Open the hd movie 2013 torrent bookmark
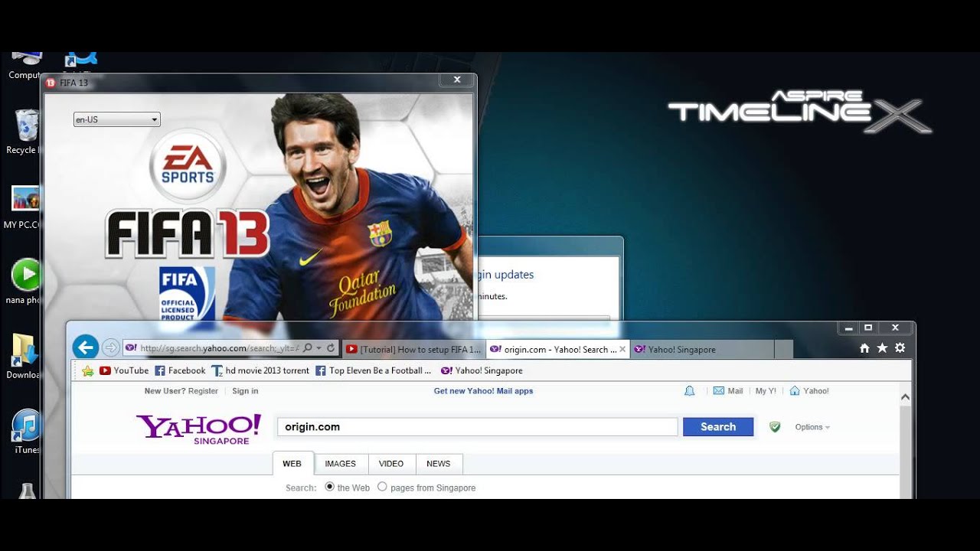The height and width of the screenshot is (551, 980). click(260, 370)
